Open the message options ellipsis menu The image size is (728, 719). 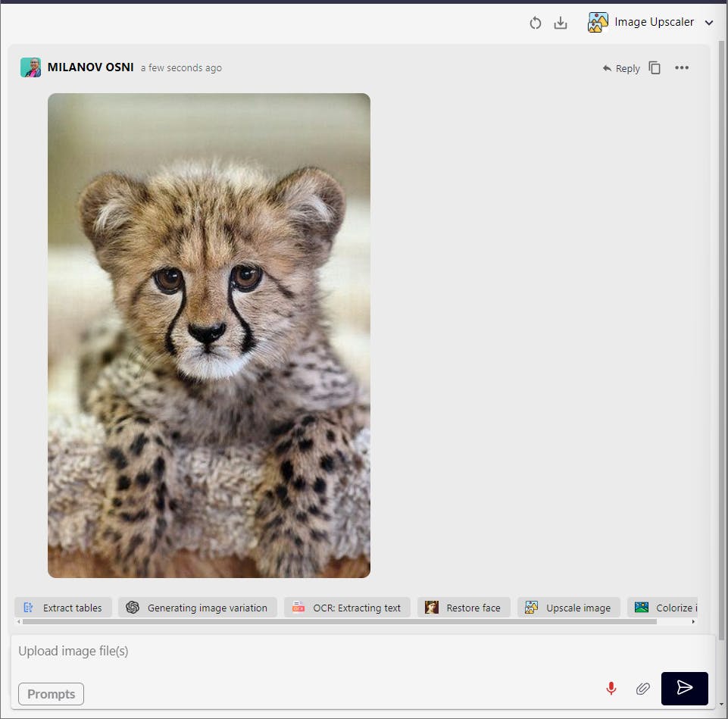pos(681,67)
